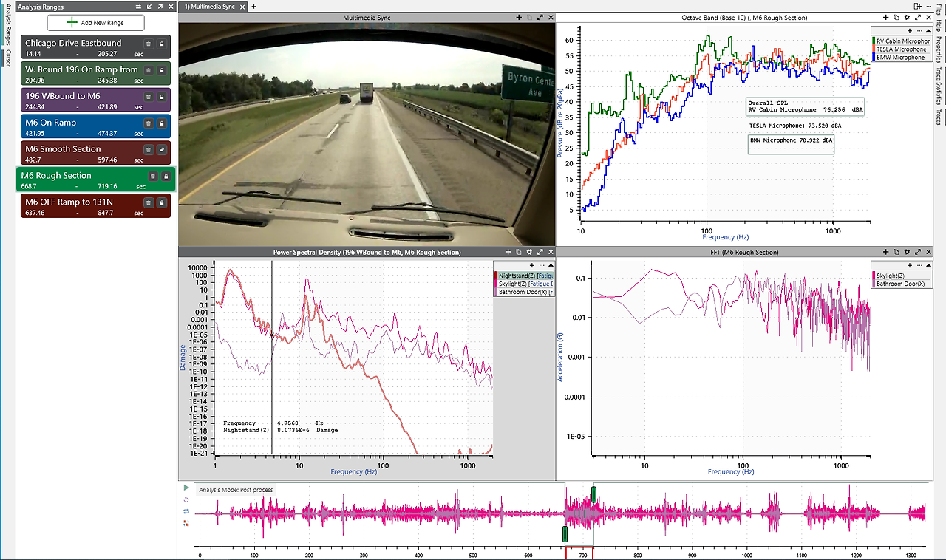This screenshot has height=560, width=946.
Task: Open the Analysis Ranges side tab
Action: 7,25
